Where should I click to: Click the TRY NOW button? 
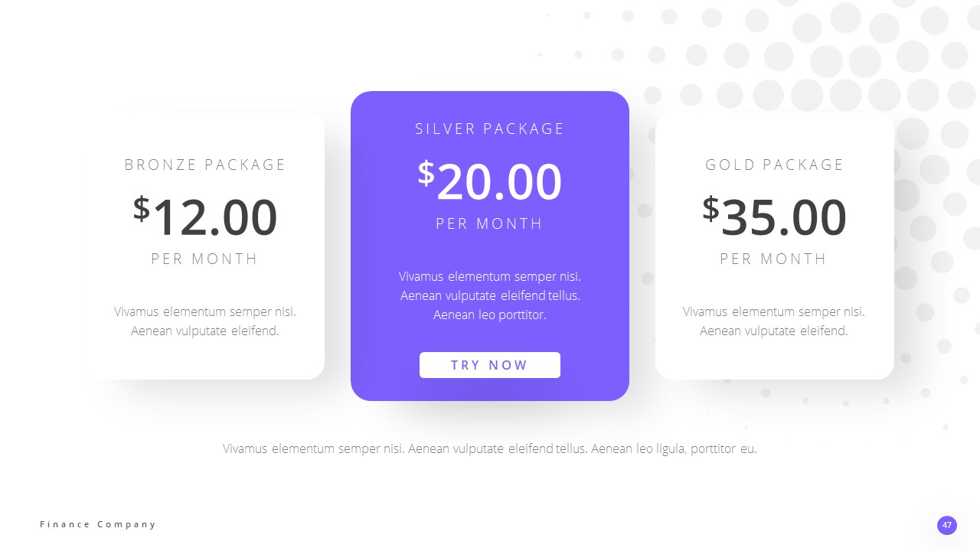click(489, 365)
